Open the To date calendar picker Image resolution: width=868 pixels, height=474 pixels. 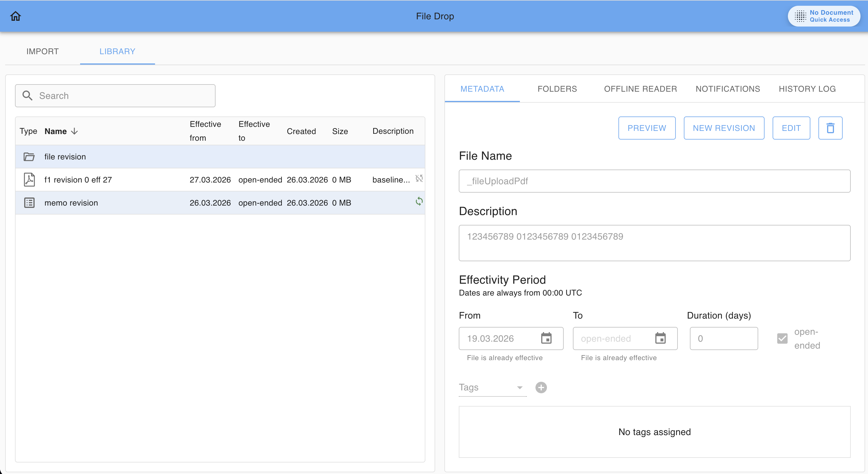click(660, 338)
